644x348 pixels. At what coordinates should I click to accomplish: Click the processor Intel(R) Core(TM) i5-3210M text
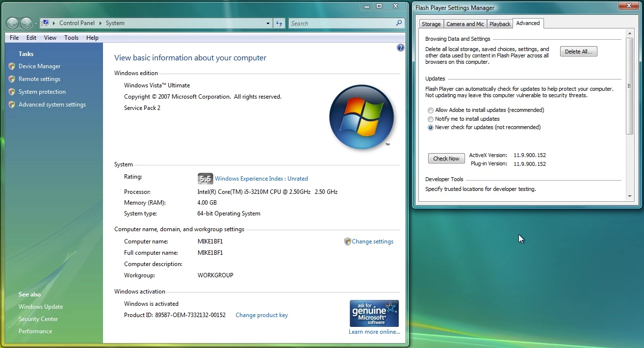coord(254,192)
